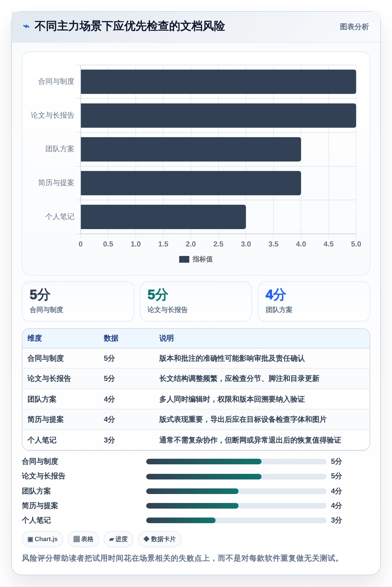Screen dimensions: 392x587
Task: Click the 数据卡片 tag chip
Action: click(160, 539)
